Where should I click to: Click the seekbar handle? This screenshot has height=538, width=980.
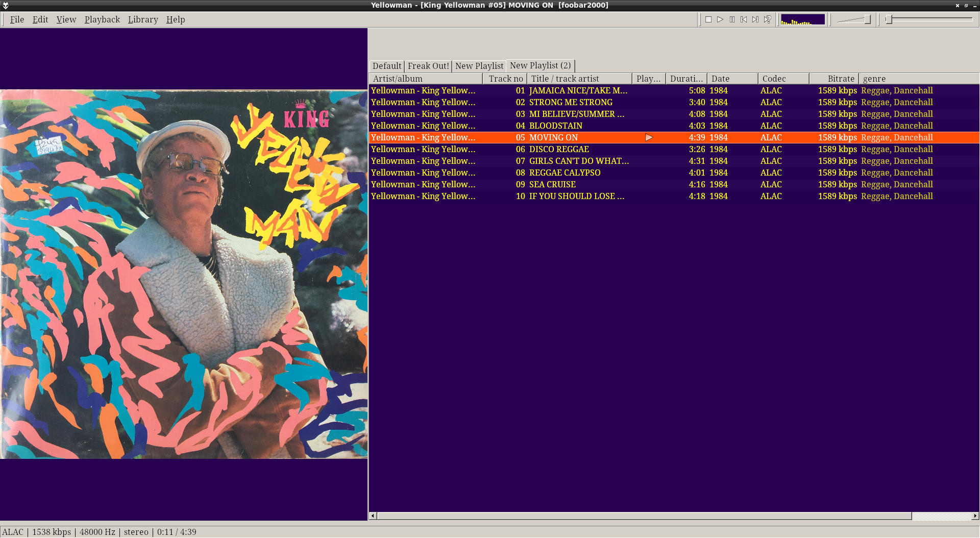889,19
